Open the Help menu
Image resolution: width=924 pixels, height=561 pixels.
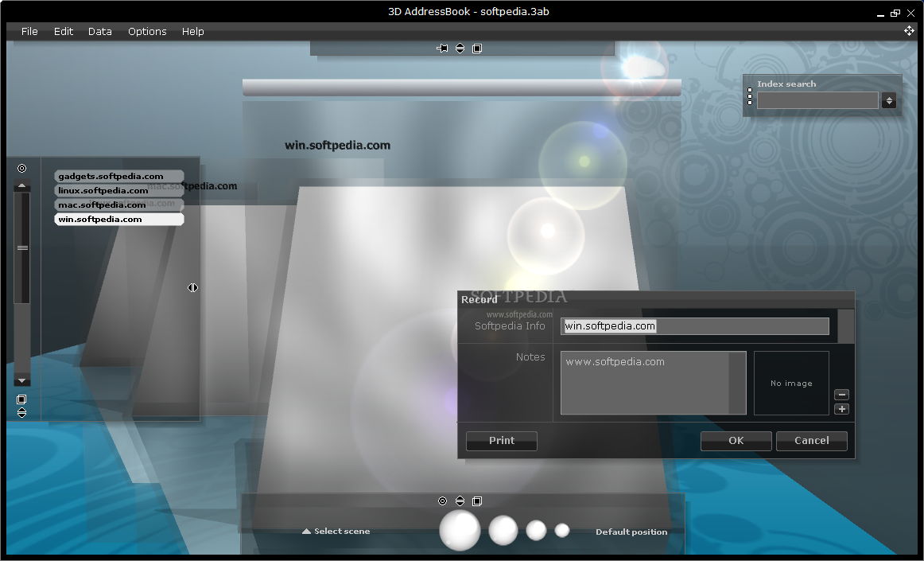coord(192,31)
